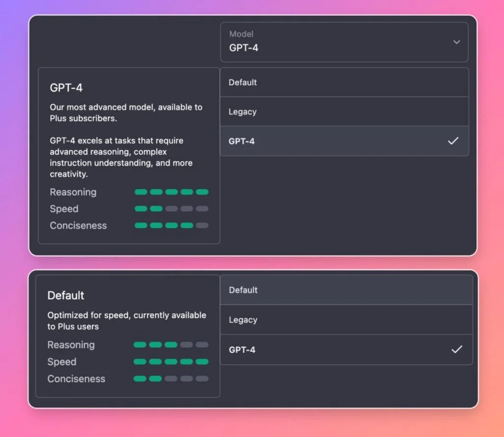The height and width of the screenshot is (437, 504).
Task: Click the Speed label in GPT-4 card
Action: click(x=64, y=209)
